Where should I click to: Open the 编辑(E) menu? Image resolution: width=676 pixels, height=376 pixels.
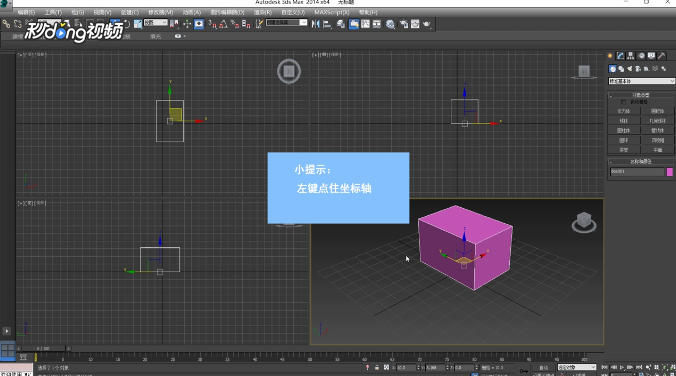pos(26,13)
